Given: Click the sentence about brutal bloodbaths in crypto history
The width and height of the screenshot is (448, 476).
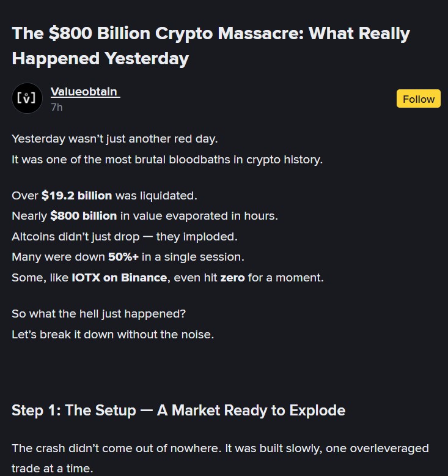Looking at the screenshot, I should tap(167, 159).
